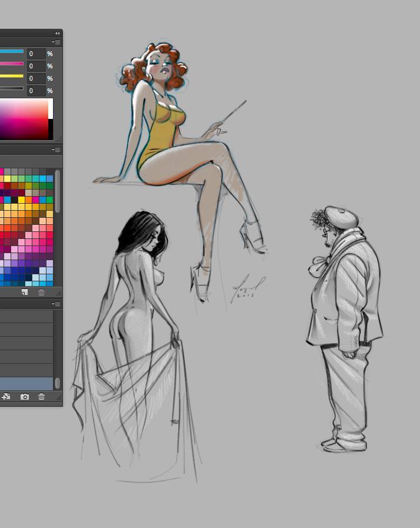Focus the magenta percentage input field

tap(36, 66)
